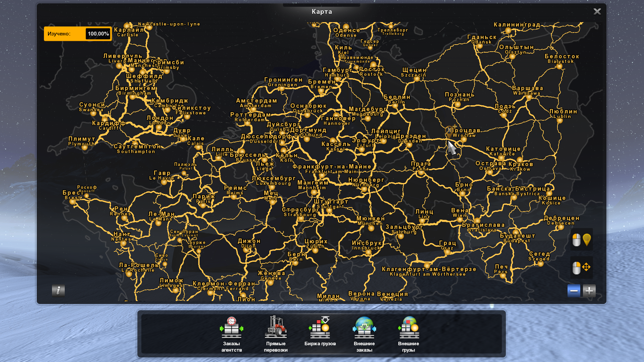
Task: Click Stuttgart city label
Action: 330,207
